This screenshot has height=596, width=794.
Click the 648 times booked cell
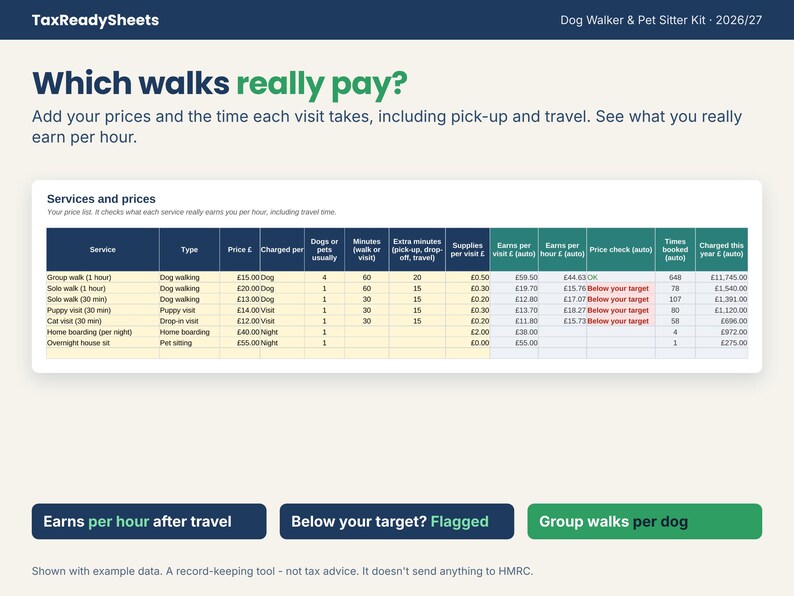point(675,277)
